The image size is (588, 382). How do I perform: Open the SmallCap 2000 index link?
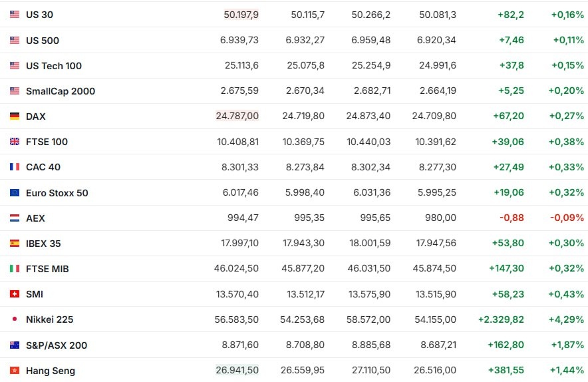61,91
